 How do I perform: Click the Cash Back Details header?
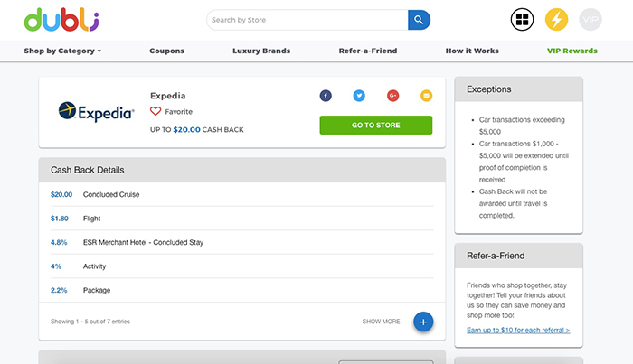tap(242, 170)
